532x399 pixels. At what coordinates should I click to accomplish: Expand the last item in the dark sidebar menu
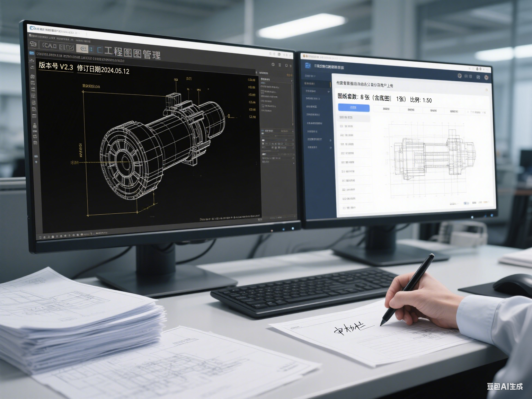pos(313,147)
